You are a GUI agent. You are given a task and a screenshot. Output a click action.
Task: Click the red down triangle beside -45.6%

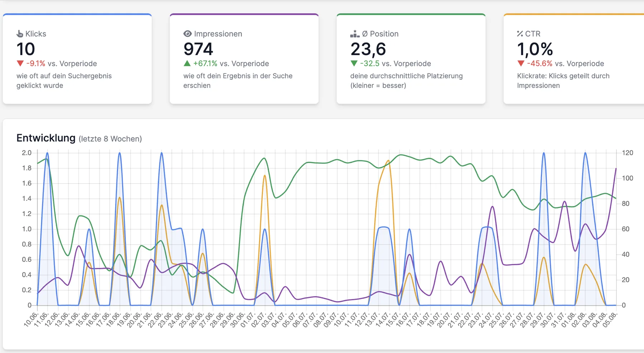click(x=521, y=63)
